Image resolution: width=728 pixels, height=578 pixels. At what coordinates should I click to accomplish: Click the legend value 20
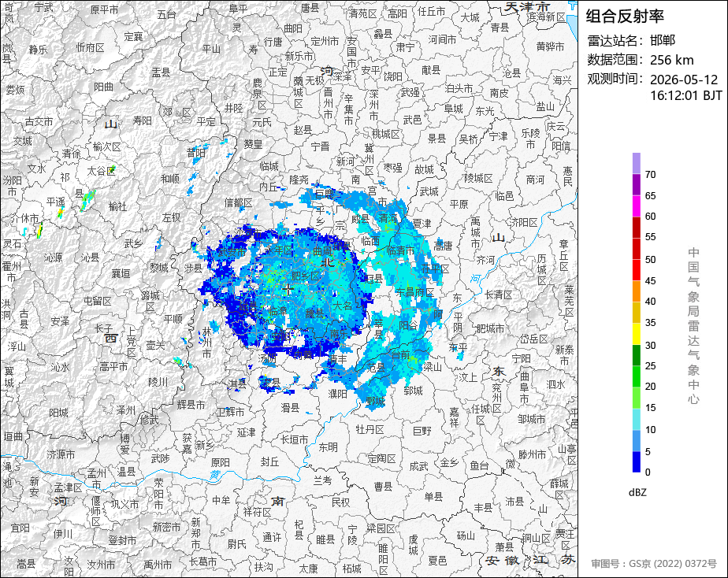click(651, 387)
